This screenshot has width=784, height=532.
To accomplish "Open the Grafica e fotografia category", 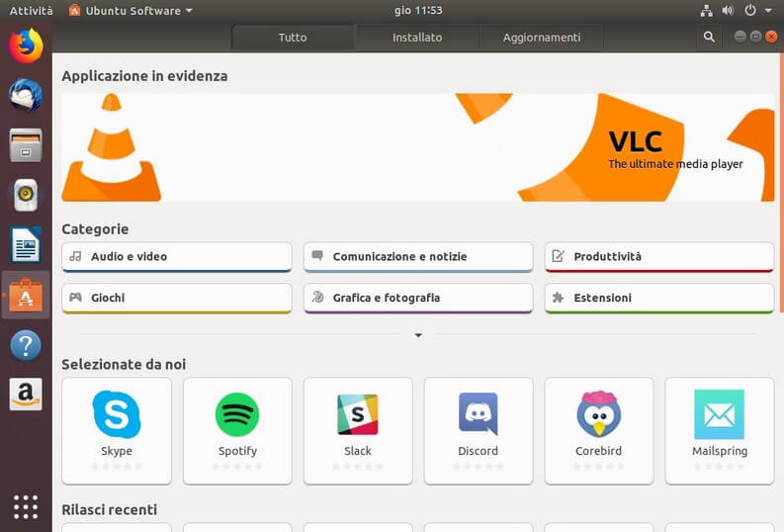I will point(418,298).
